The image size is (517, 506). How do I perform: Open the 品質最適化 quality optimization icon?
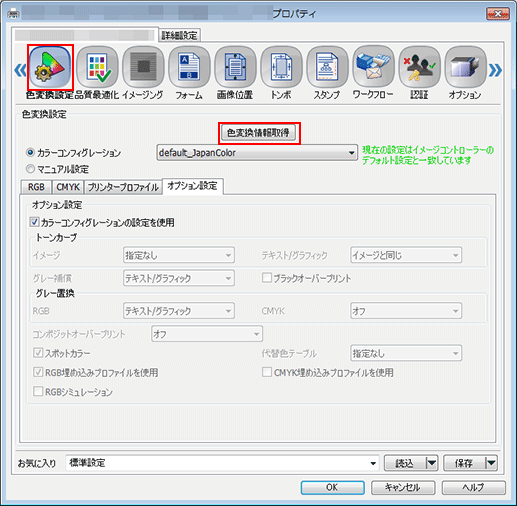tap(97, 67)
